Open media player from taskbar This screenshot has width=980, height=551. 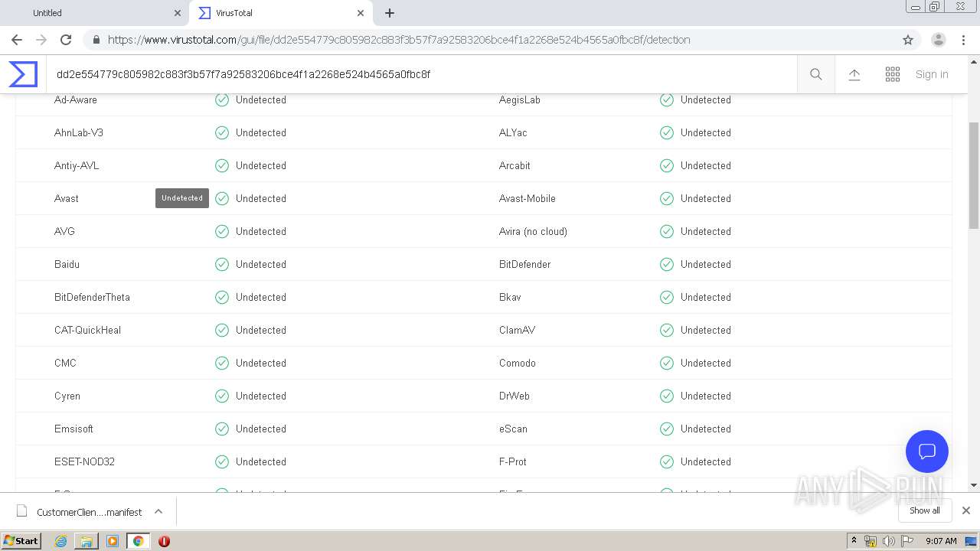[x=113, y=541]
